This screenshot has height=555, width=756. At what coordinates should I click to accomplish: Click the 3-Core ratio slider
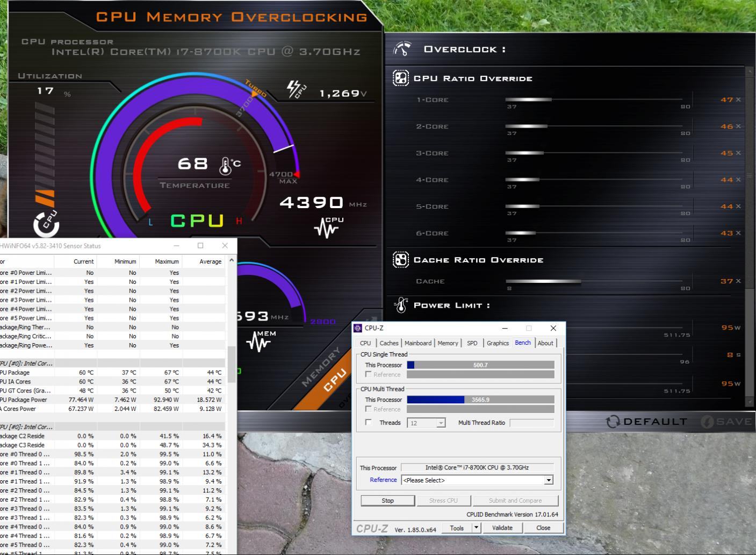[594, 153]
